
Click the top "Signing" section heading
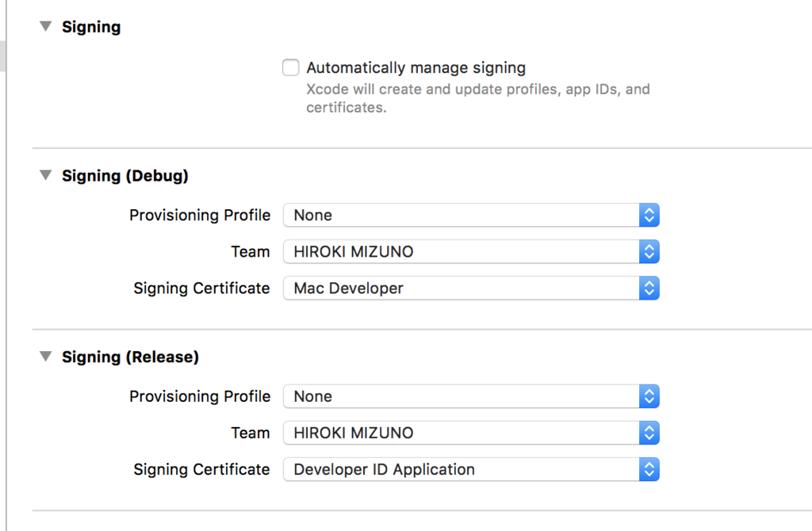point(91,27)
